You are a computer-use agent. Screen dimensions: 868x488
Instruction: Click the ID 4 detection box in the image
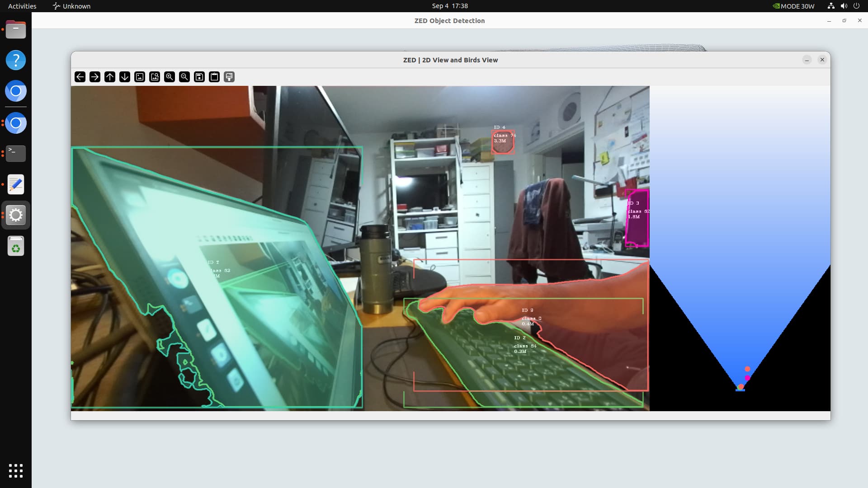coord(503,142)
